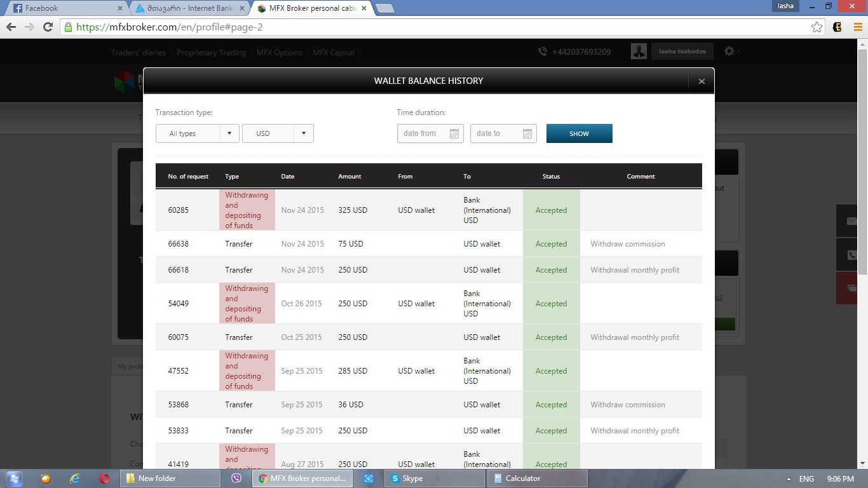Select request number 47552
The image size is (868, 488).
coord(179,371)
